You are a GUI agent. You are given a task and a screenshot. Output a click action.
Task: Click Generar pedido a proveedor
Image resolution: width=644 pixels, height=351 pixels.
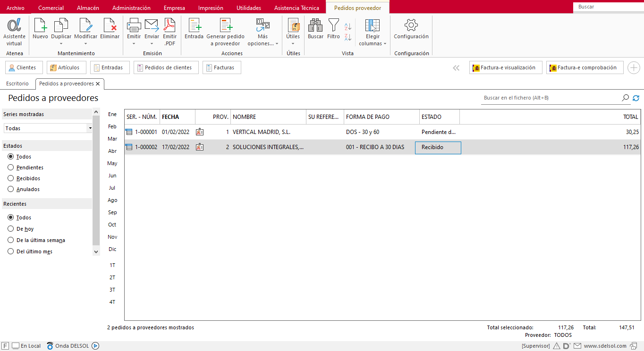225,32
